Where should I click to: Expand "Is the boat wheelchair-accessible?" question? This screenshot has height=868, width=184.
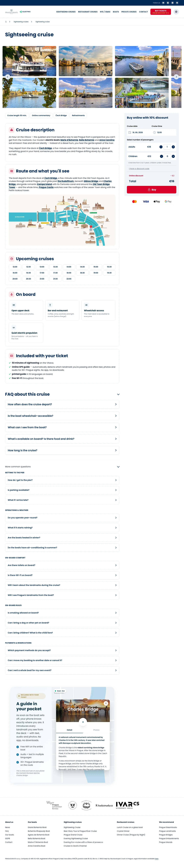pyautogui.click(x=62, y=416)
